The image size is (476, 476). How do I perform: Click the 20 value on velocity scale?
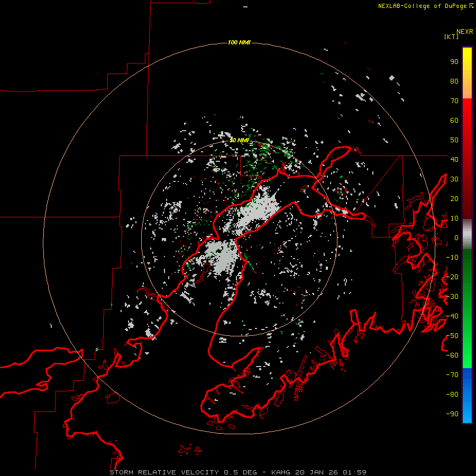(454, 198)
